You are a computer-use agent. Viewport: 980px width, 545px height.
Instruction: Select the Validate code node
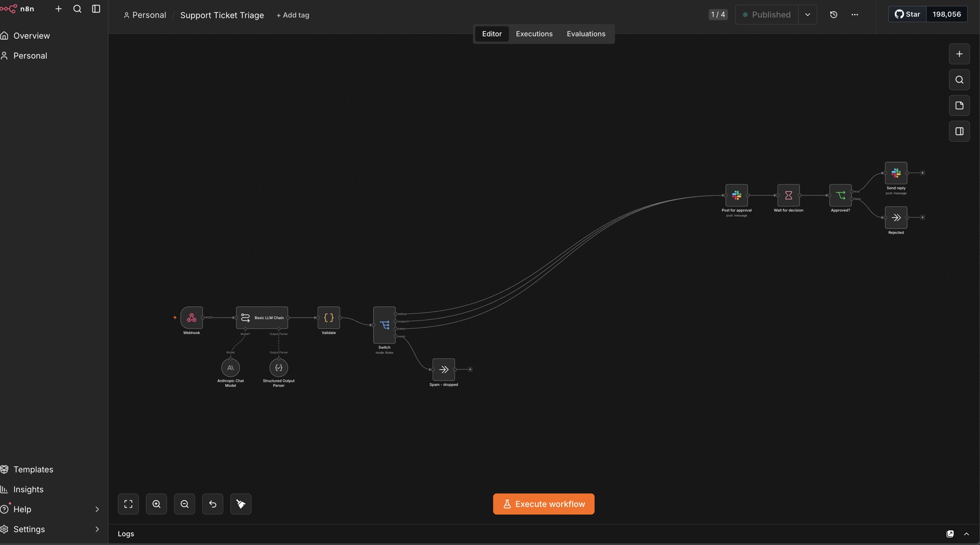pos(329,317)
